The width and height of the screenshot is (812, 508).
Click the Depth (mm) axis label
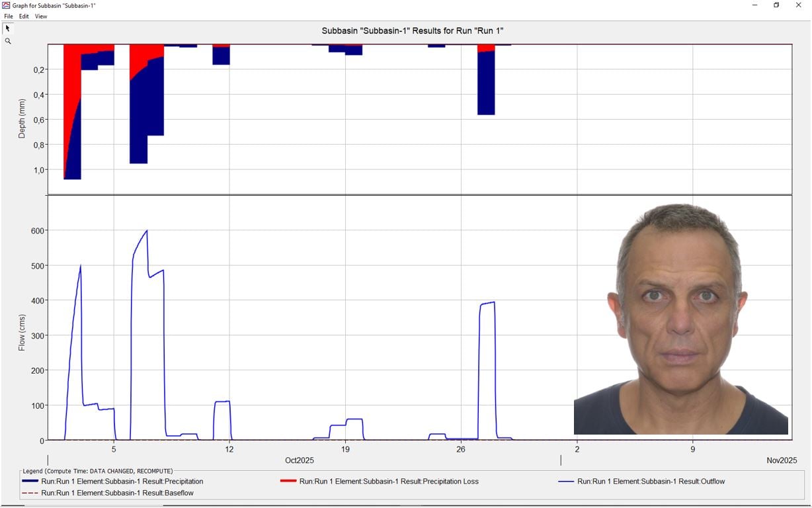[22, 118]
